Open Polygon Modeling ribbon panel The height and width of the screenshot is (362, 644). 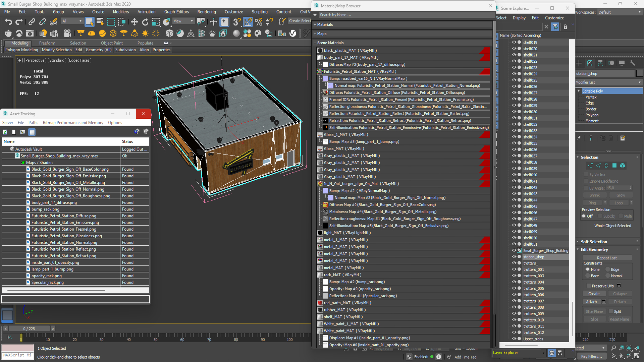click(22, 50)
